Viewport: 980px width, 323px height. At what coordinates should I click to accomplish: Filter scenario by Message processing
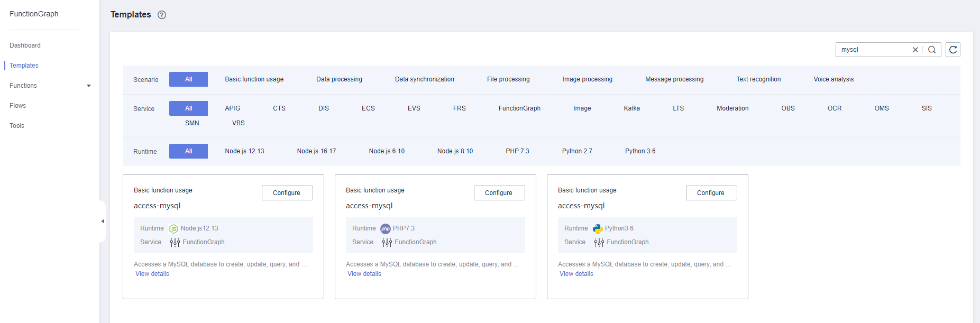tap(674, 79)
